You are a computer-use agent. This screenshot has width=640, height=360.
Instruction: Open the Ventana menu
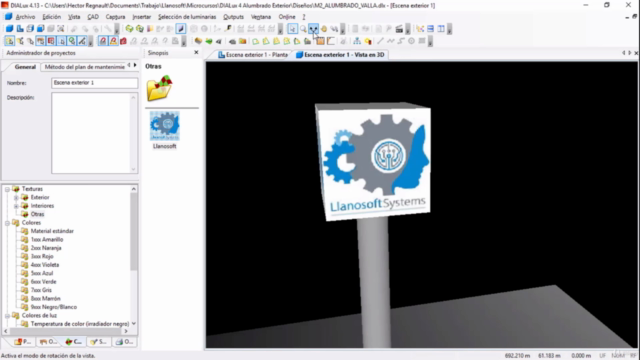point(260,17)
